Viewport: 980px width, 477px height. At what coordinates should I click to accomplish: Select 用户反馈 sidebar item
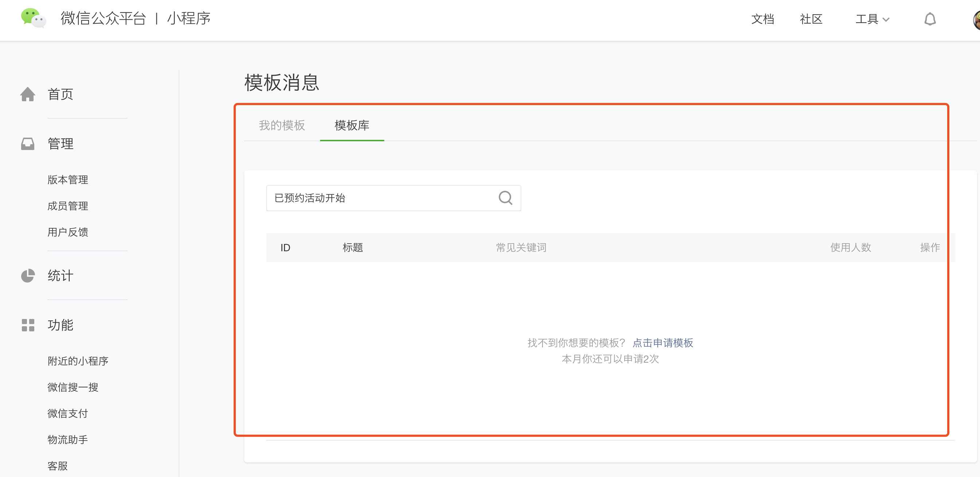(68, 232)
